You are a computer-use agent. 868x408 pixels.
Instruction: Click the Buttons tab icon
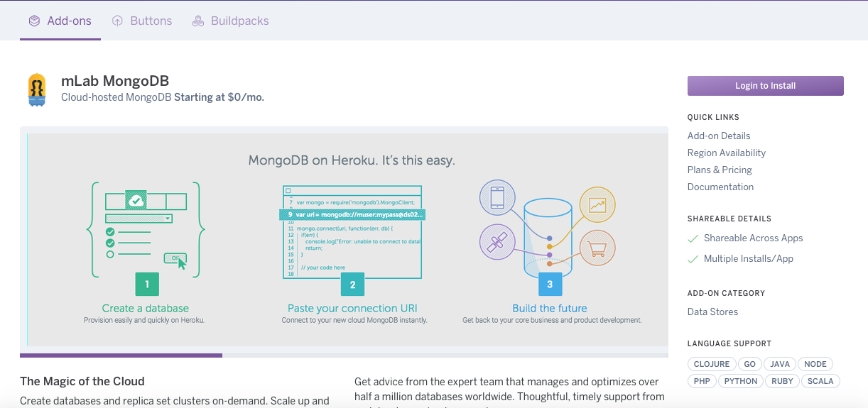click(x=117, y=21)
